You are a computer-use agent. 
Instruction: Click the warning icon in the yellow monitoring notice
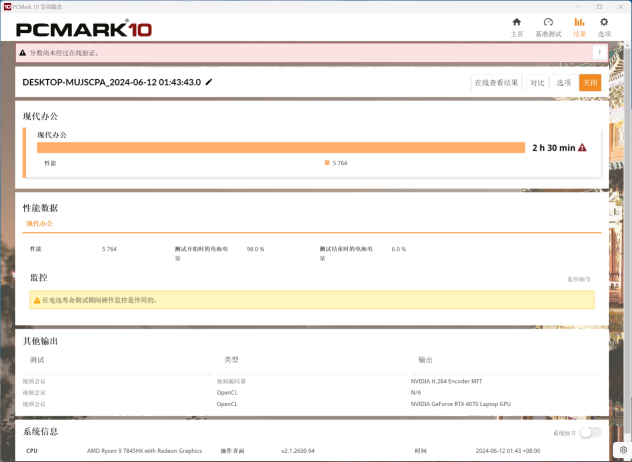pyautogui.click(x=37, y=300)
